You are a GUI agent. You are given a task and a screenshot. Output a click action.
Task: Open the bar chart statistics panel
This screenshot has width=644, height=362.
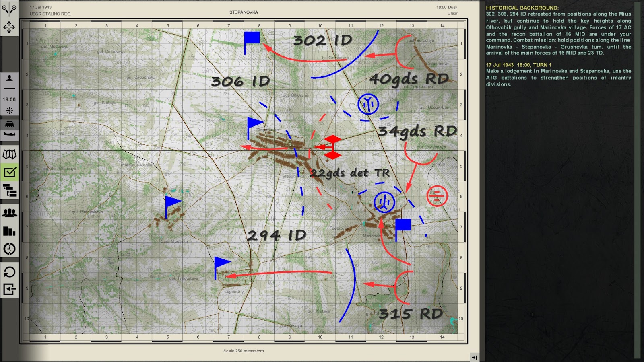point(10,230)
